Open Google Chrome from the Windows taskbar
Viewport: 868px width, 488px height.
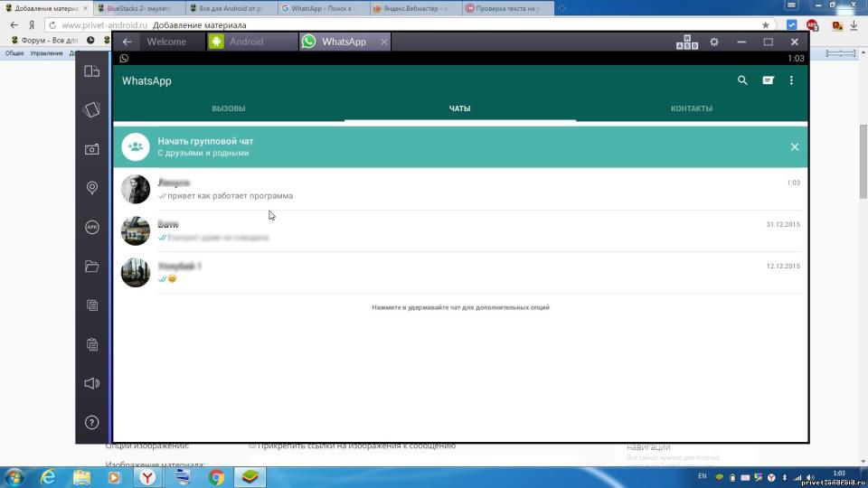click(216, 476)
